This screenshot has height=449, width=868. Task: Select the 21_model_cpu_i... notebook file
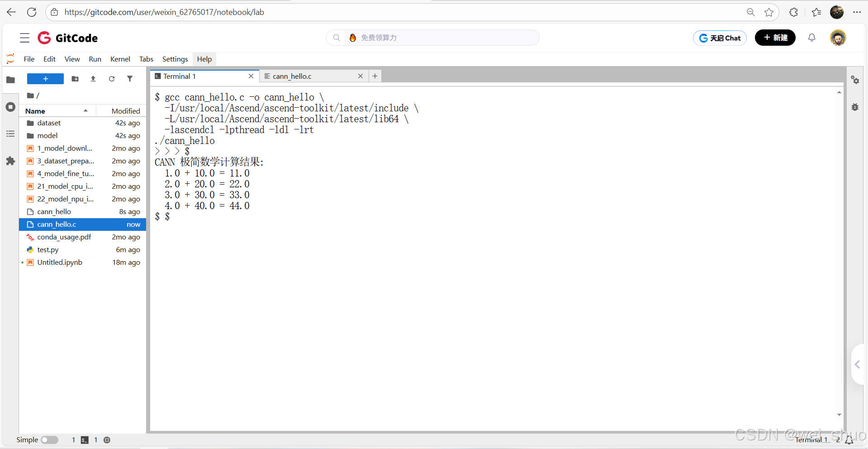coord(83,186)
